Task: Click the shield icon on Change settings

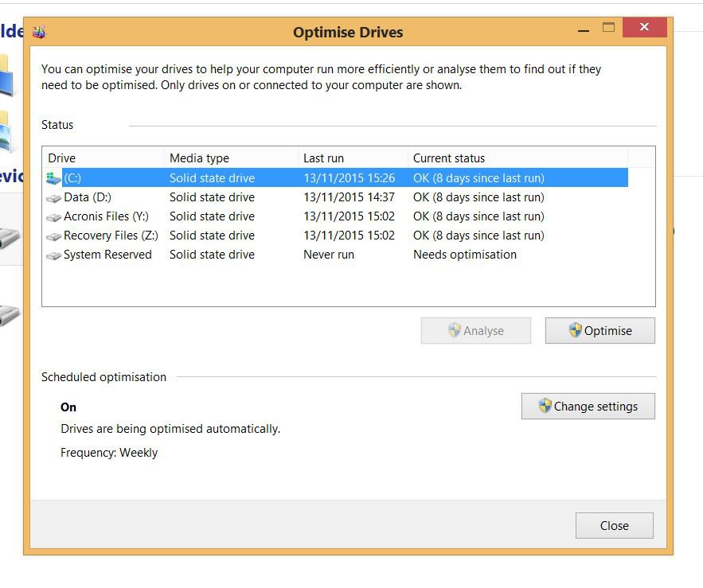Action: pos(545,406)
